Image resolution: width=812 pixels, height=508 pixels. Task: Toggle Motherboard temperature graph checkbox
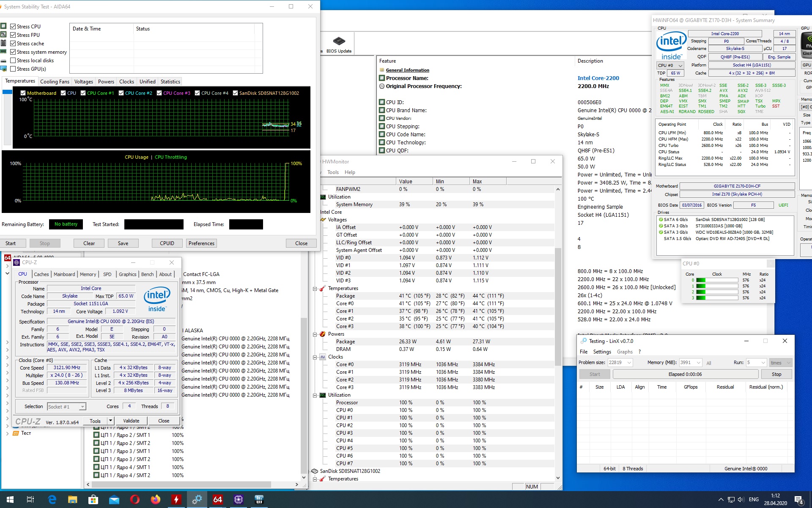point(23,93)
